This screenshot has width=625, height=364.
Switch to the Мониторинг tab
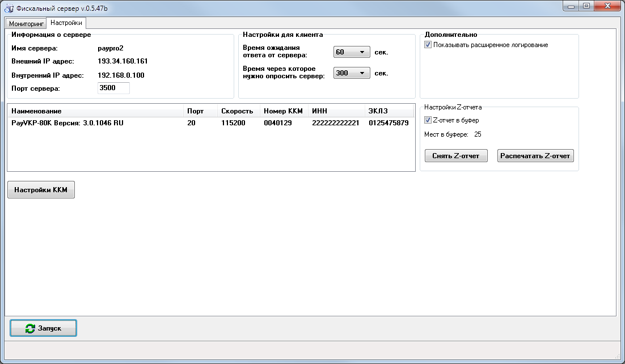[25, 23]
